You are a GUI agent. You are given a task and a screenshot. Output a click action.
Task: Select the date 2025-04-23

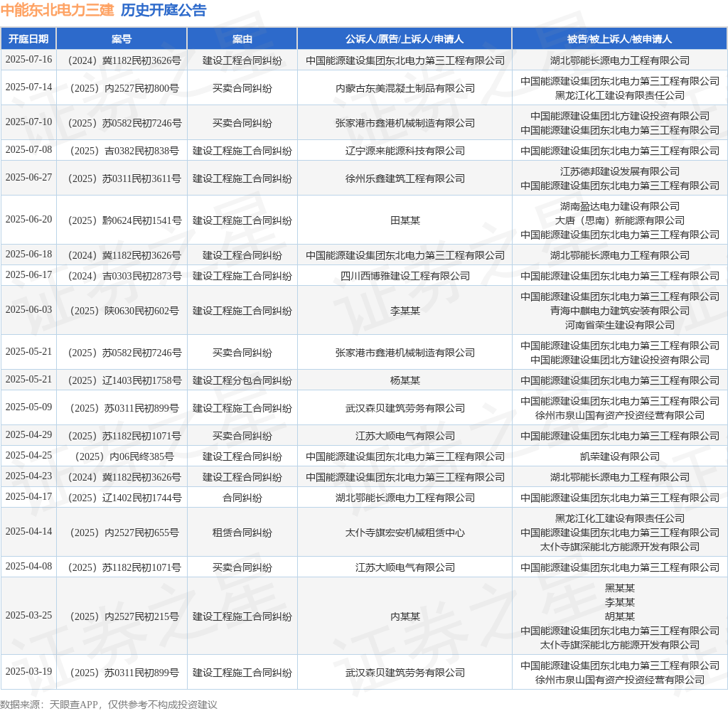pyautogui.click(x=28, y=476)
